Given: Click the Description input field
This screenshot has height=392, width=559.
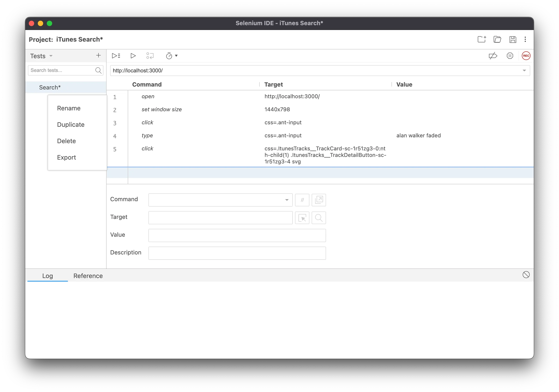Looking at the screenshot, I should tap(237, 253).
